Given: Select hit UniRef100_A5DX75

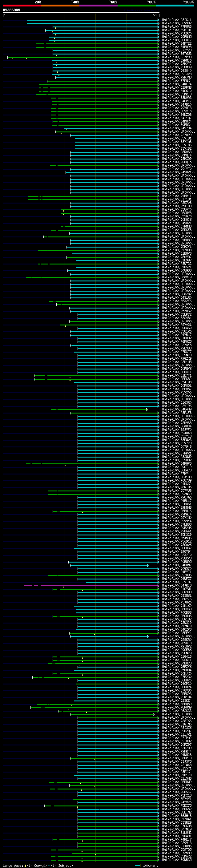Looking at the screenshot, I should [x=177, y=806].
